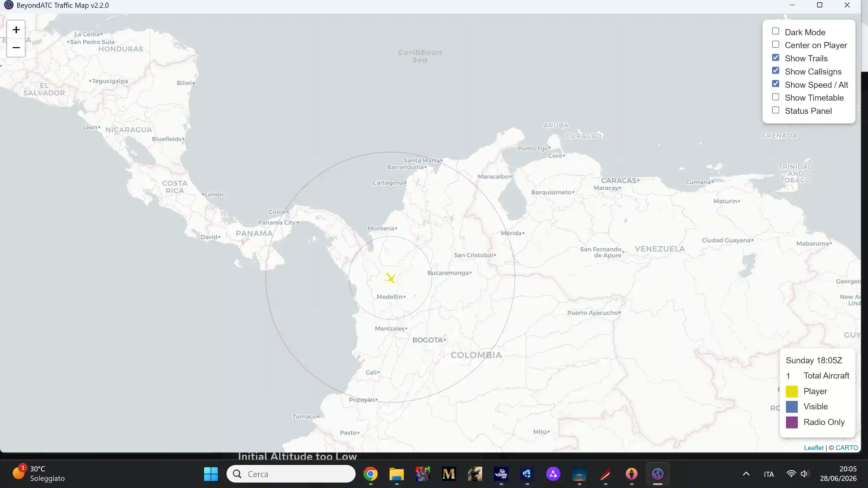Open the weather widget showing 30°C
The height and width of the screenshot is (488, 868).
click(39, 473)
